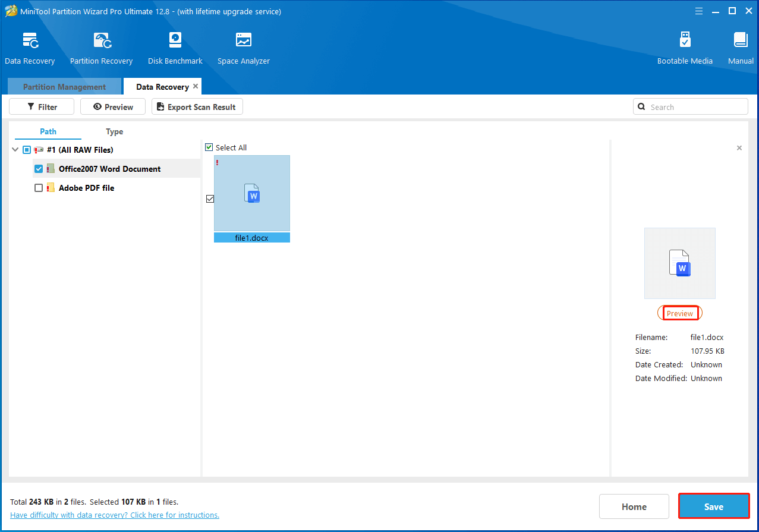Open the hamburger menu in the title bar
Image resolution: width=759 pixels, height=532 pixels.
(700, 11)
